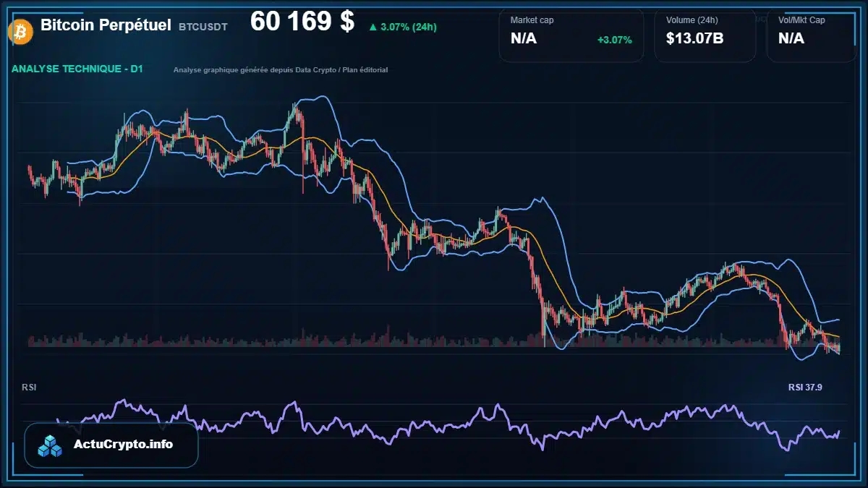
Task: Click the Vol/Mkt Cap N/A value
Action: point(791,38)
